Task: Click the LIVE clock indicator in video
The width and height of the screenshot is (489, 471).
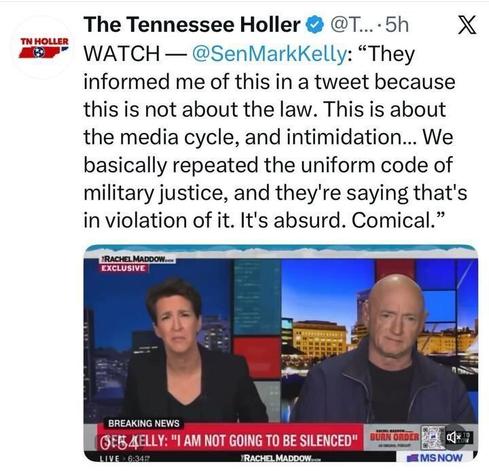Action: [x=125, y=458]
